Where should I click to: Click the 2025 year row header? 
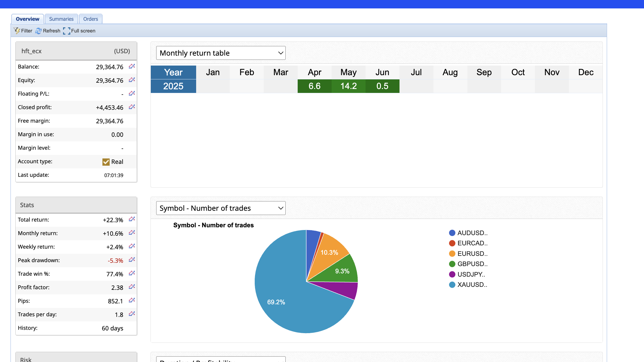click(173, 86)
